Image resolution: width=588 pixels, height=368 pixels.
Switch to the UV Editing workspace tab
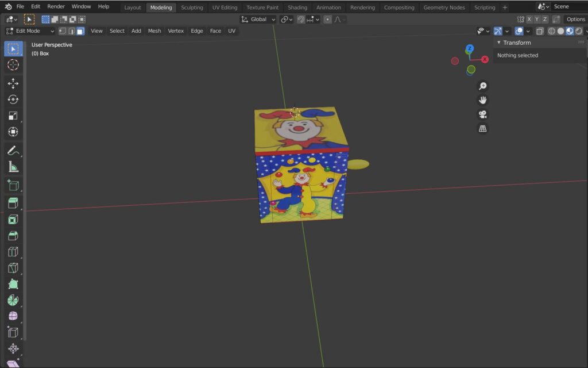point(225,7)
